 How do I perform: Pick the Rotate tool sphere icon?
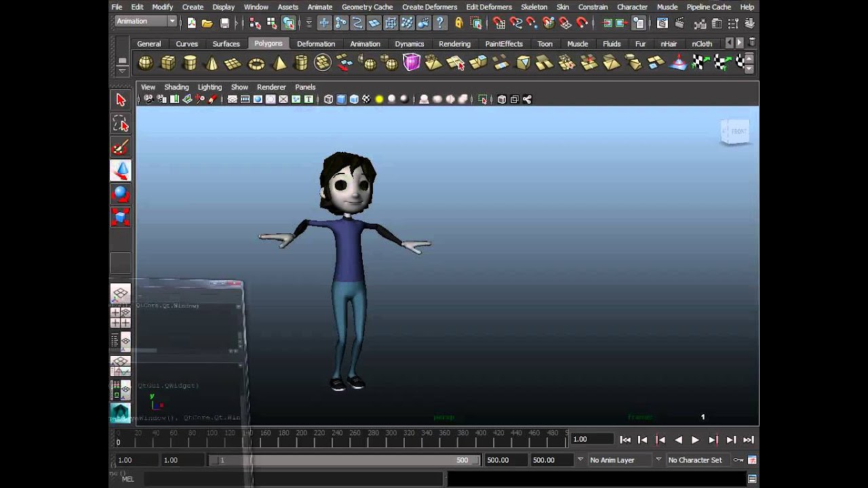pyautogui.click(x=121, y=194)
